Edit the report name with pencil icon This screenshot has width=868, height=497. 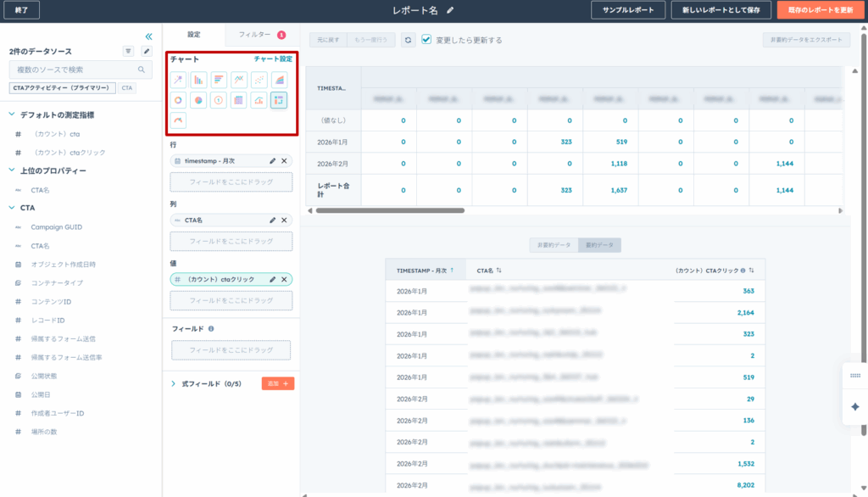(450, 10)
